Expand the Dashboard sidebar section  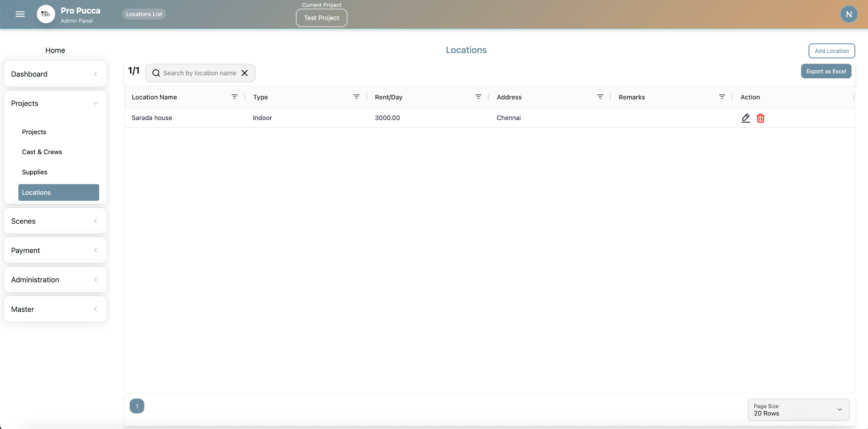55,74
